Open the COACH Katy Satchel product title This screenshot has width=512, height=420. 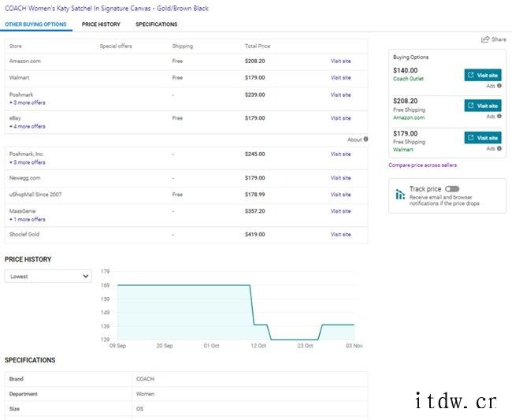point(106,9)
